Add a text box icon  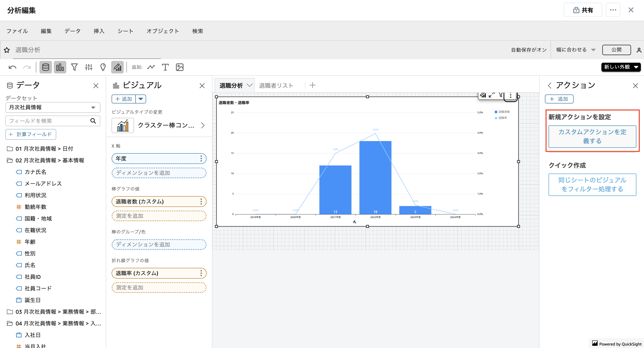coord(165,67)
